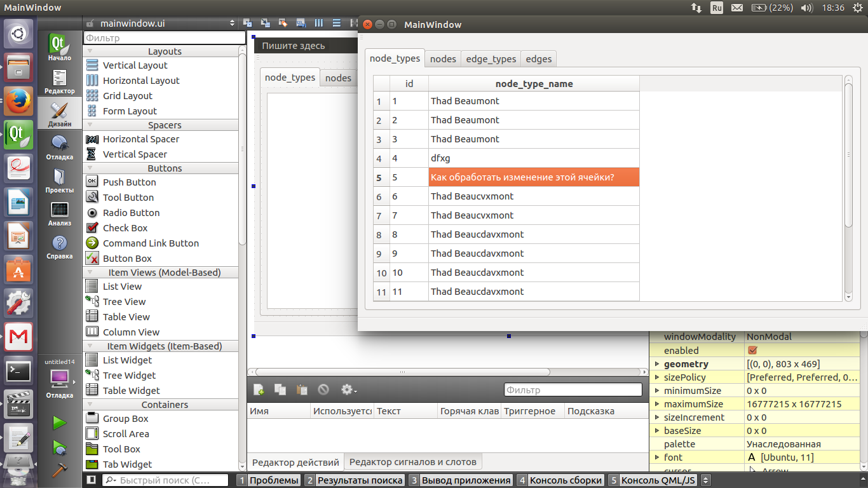The width and height of the screenshot is (868, 488).
Task: Open keyboard layout Ru indicator
Action: (x=716, y=8)
